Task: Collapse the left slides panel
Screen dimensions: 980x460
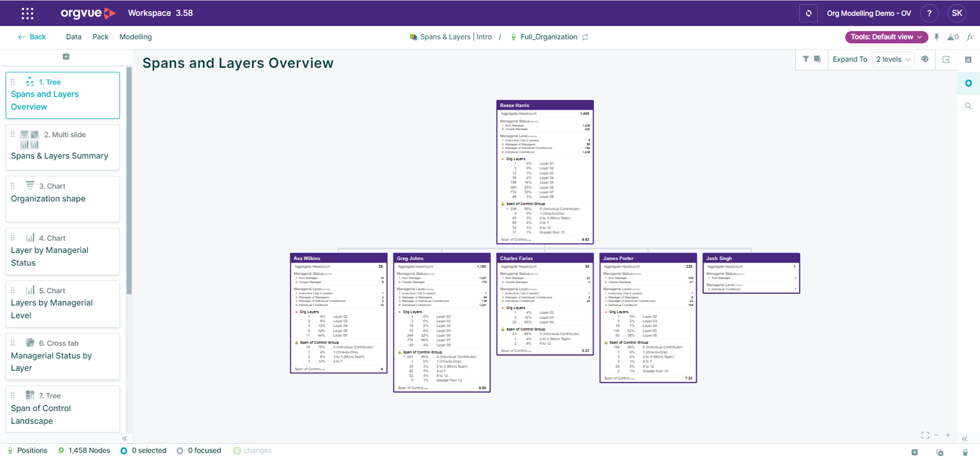Action: pyautogui.click(x=124, y=438)
